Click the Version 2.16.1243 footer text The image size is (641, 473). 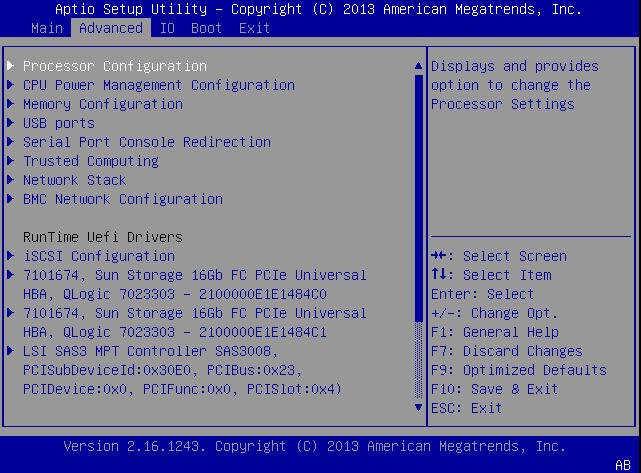[314, 446]
